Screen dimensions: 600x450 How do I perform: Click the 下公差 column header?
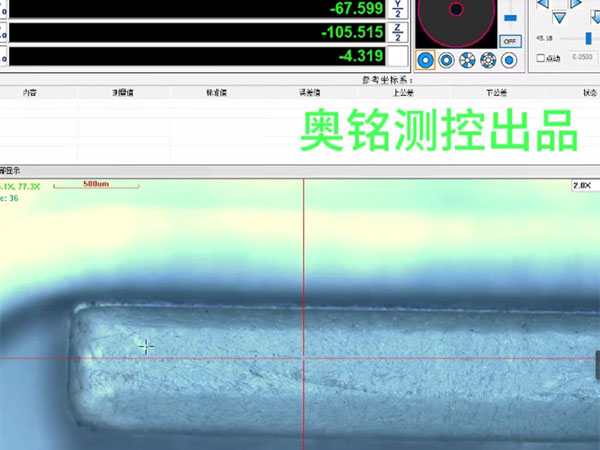click(x=497, y=93)
